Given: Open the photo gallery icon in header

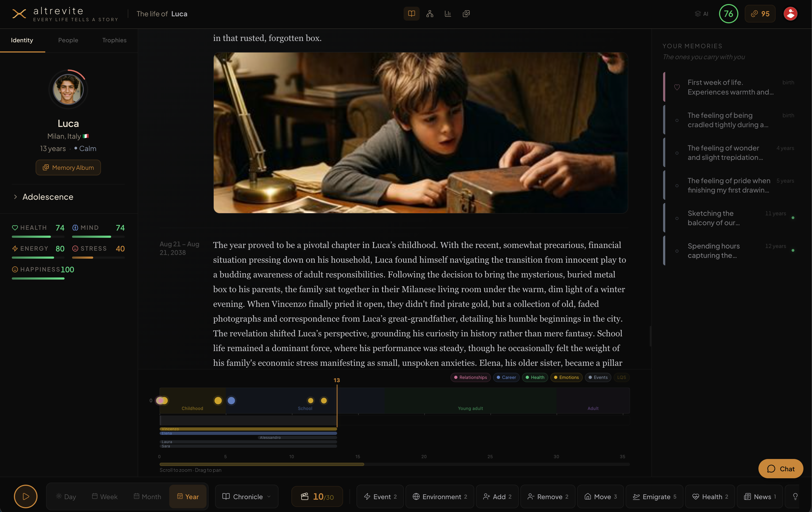Looking at the screenshot, I should pos(466,14).
